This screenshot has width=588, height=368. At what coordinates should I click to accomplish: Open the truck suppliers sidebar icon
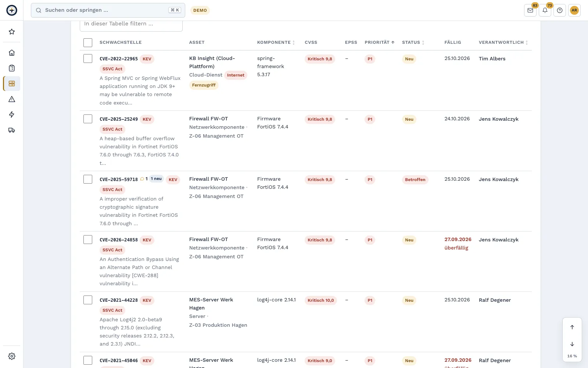pos(12,130)
